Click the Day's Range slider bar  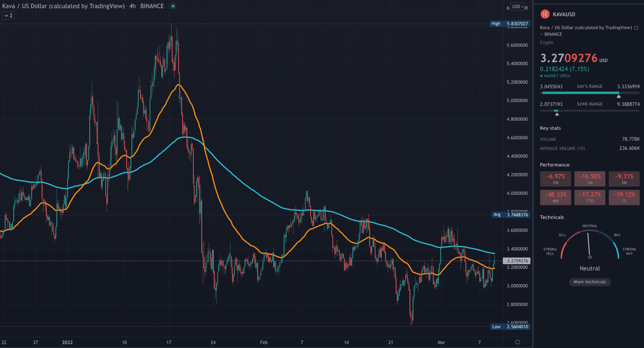[590, 93]
